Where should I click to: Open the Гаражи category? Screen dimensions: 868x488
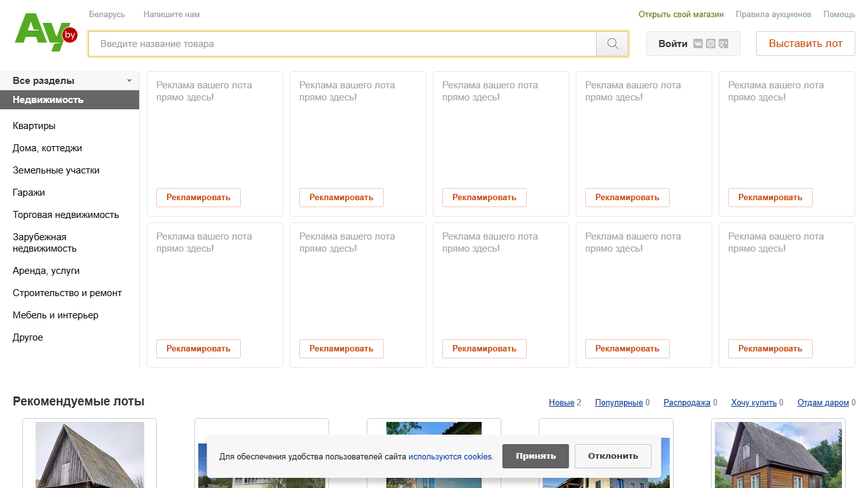coord(29,193)
